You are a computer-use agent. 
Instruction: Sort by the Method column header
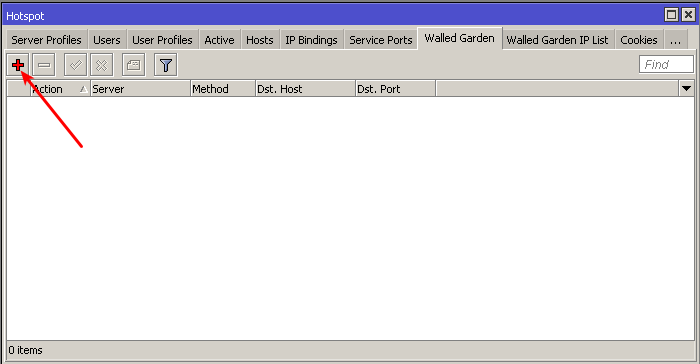(223, 88)
